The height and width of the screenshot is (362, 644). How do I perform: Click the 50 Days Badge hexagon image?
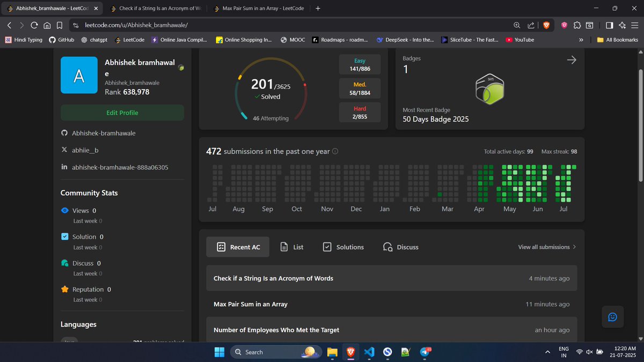490,90
